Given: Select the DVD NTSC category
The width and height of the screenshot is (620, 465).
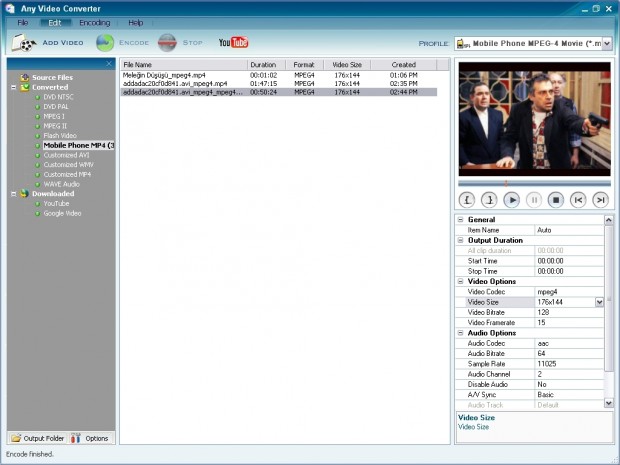Looking at the screenshot, I should 58,97.
